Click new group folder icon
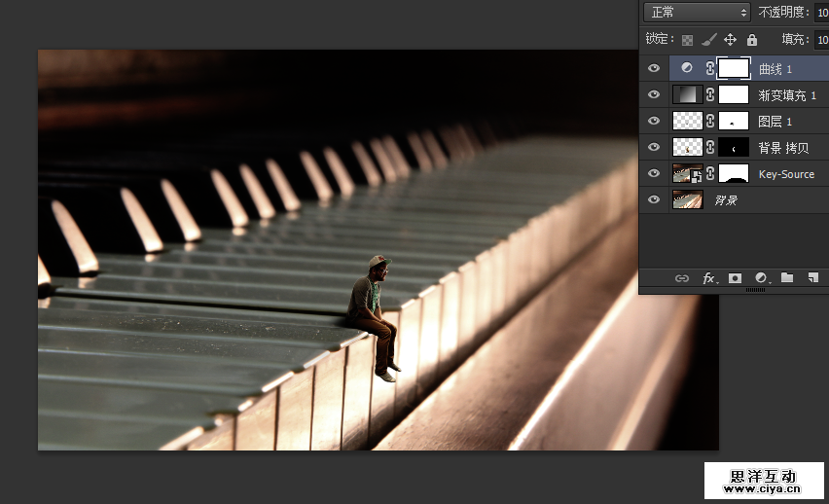The width and height of the screenshot is (829, 504). tap(787, 278)
